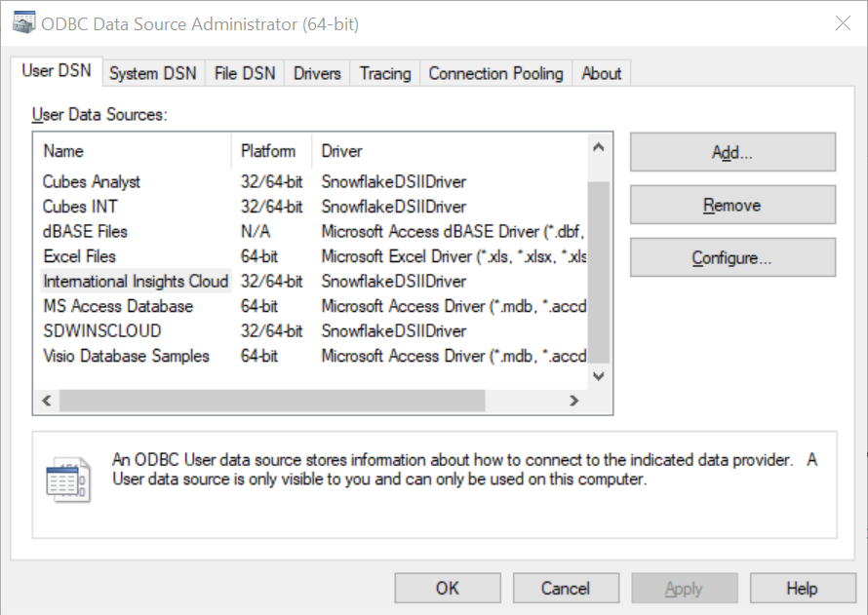Open the File DSN tab
The width and height of the screenshot is (868, 615).
[x=245, y=73]
